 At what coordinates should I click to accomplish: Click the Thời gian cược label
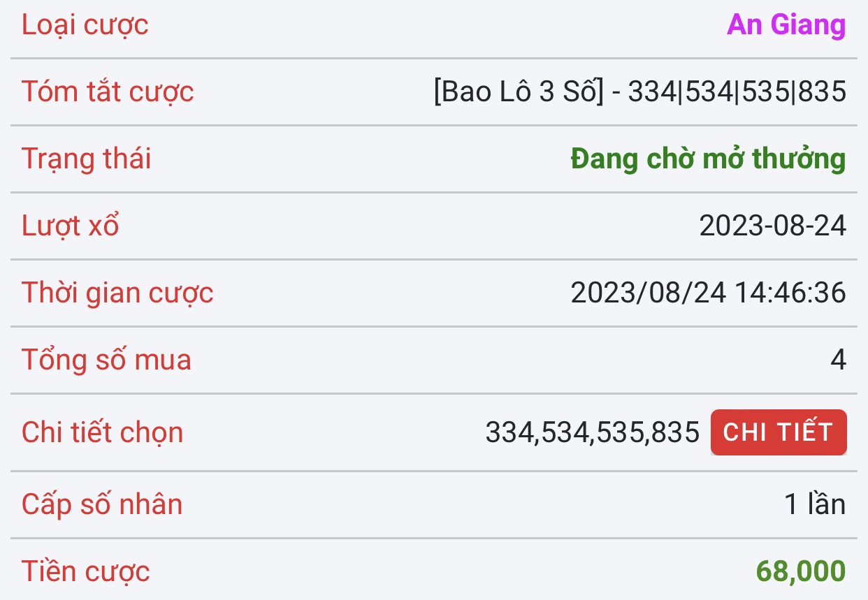pos(117,293)
